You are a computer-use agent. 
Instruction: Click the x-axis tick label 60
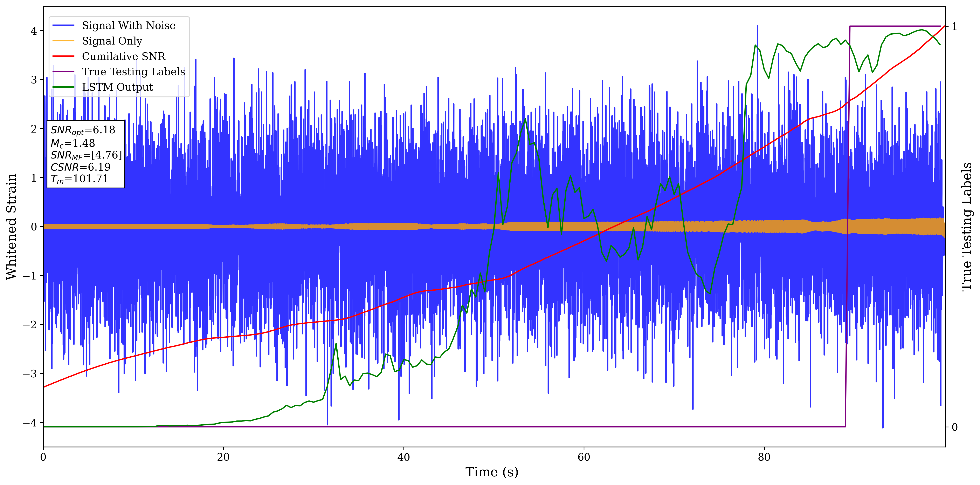click(x=584, y=457)
